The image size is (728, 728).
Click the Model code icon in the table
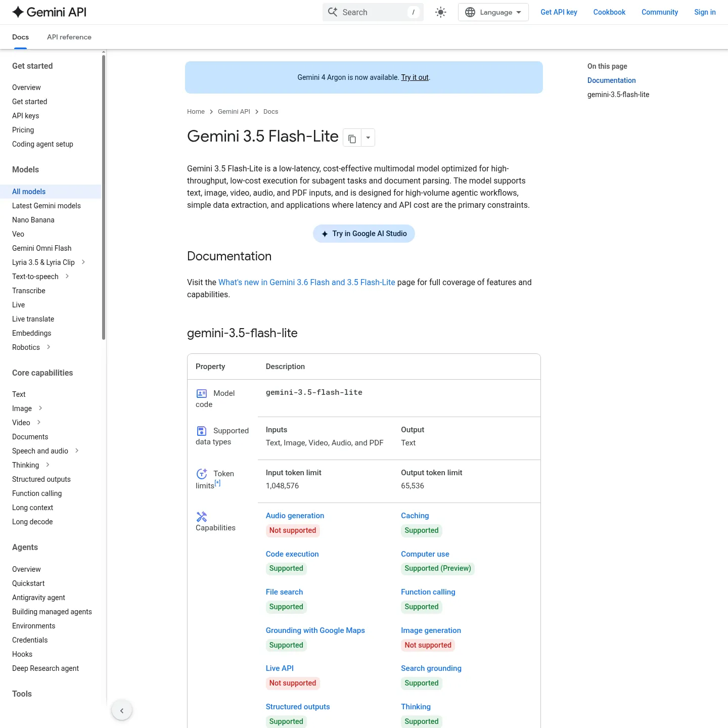(x=202, y=393)
